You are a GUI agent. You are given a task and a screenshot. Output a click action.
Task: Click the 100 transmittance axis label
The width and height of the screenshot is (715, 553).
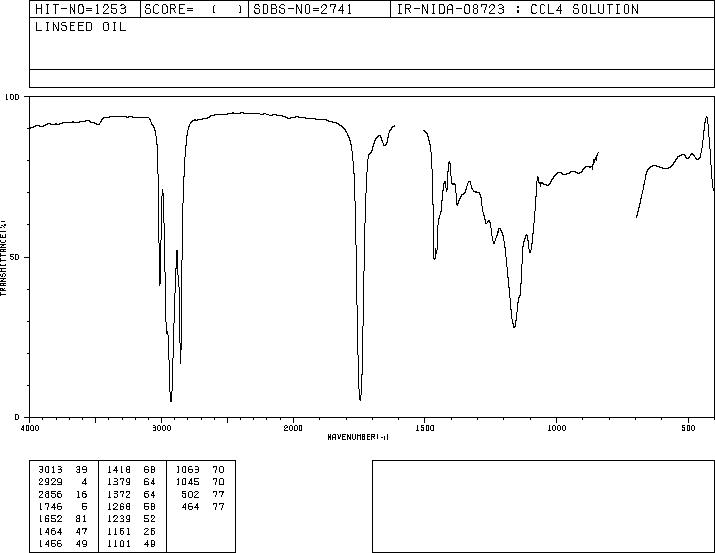click(12, 97)
